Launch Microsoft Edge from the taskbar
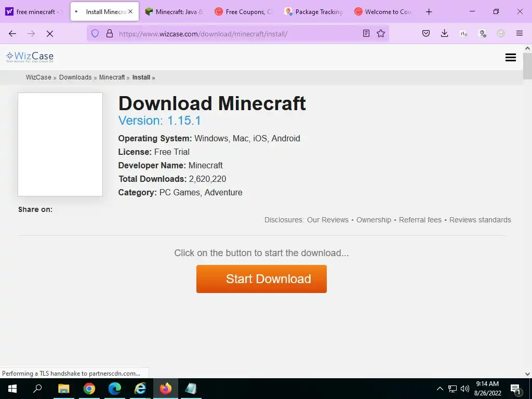Image resolution: width=532 pixels, height=399 pixels. (x=115, y=389)
